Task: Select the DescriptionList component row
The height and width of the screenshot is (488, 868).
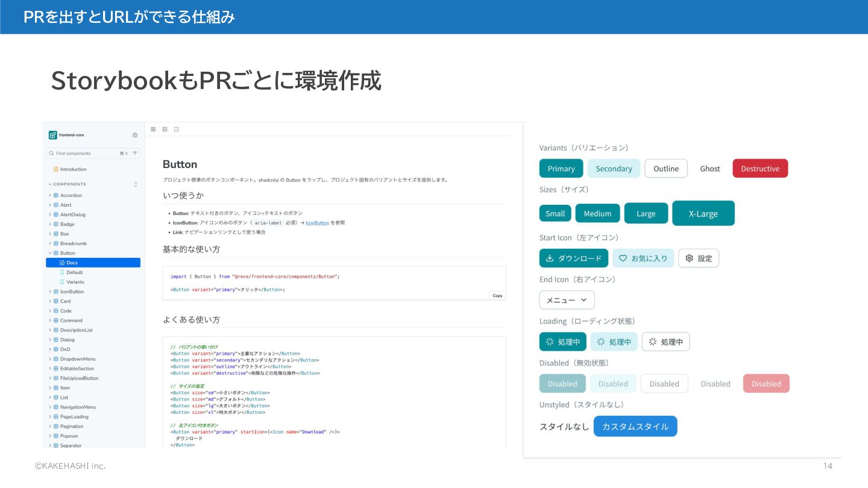Action: click(x=93, y=330)
